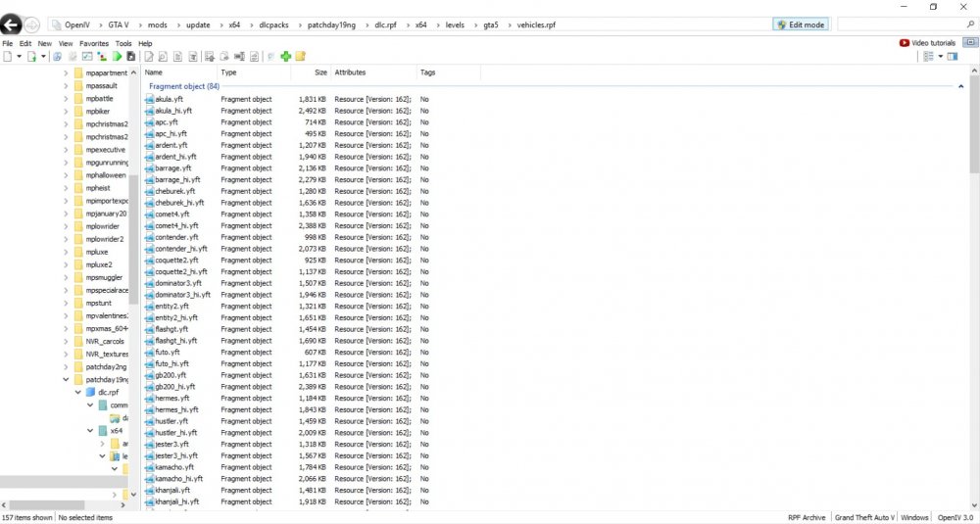Select the mpsmuggler folder in tree
The image size is (980, 524).
104,277
